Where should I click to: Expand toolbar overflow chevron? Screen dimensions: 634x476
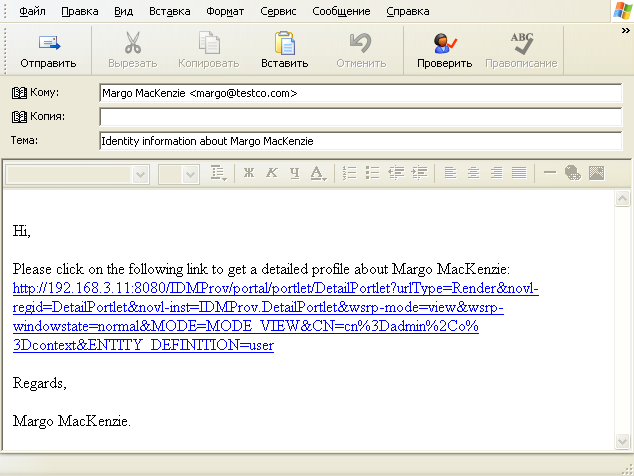[x=626, y=31]
